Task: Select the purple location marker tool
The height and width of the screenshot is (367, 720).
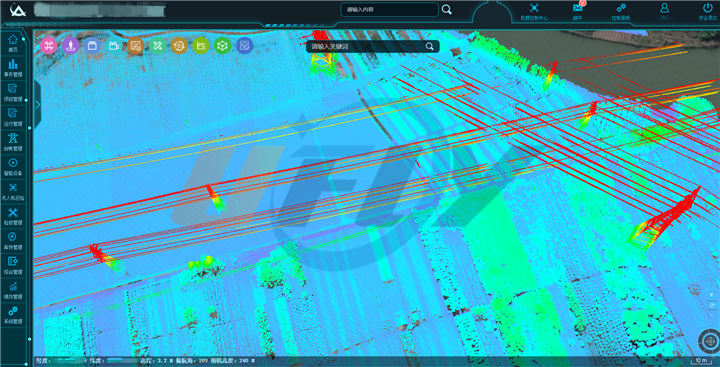Action: (70, 45)
